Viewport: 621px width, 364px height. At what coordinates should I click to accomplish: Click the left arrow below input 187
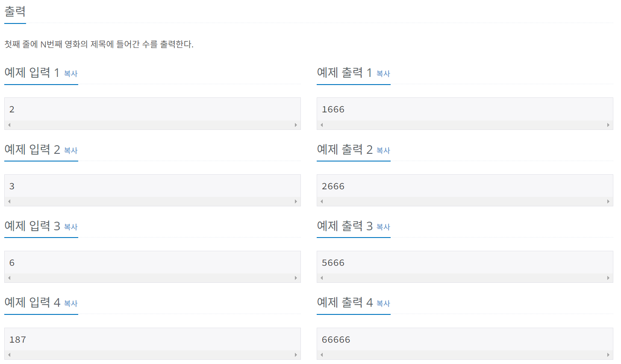click(9, 355)
